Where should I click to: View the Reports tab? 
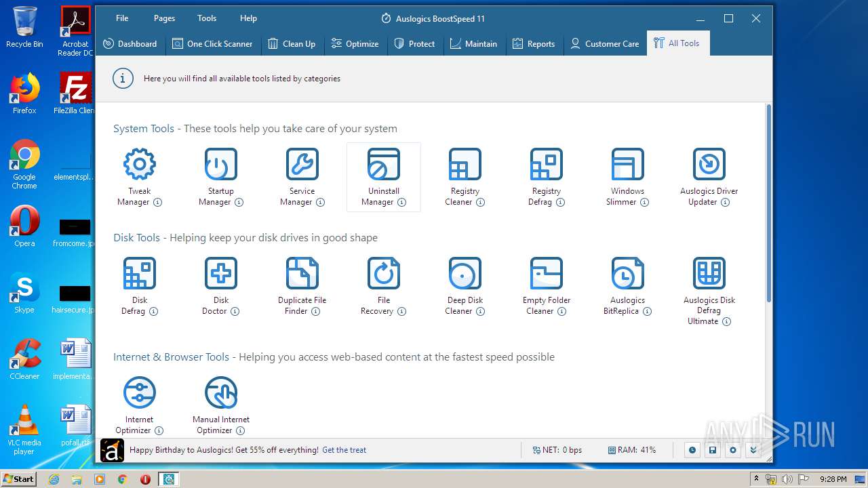(533, 43)
